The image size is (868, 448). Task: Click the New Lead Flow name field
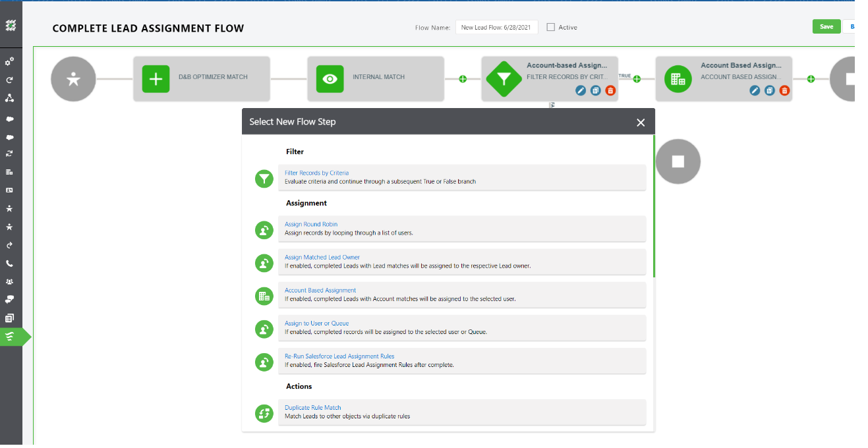point(497,27)
